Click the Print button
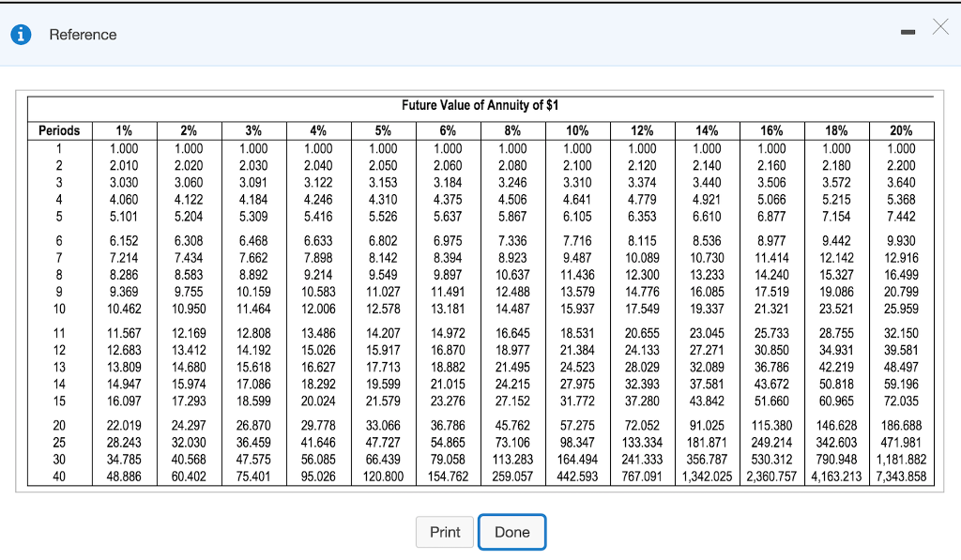This screenshot has width=961, height=560. [445, 532]
